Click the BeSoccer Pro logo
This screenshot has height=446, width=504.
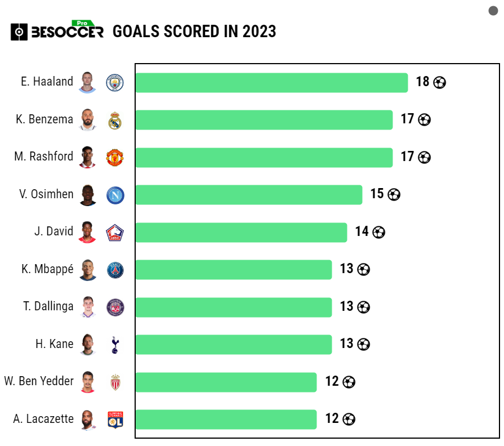click(57, 31)
